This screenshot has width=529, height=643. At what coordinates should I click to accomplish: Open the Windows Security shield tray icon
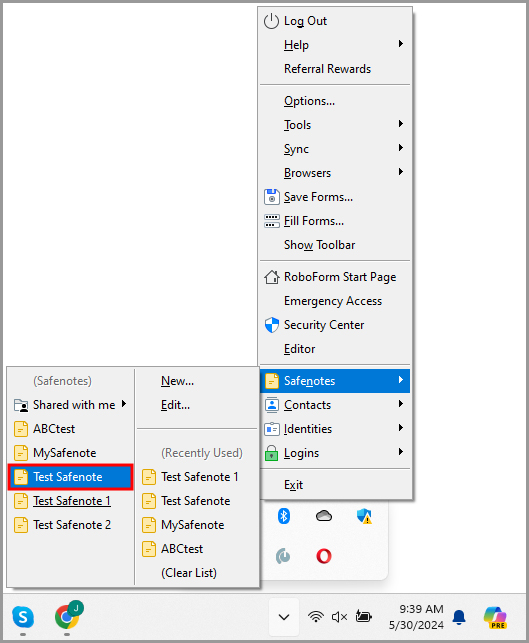click(364, 516)
